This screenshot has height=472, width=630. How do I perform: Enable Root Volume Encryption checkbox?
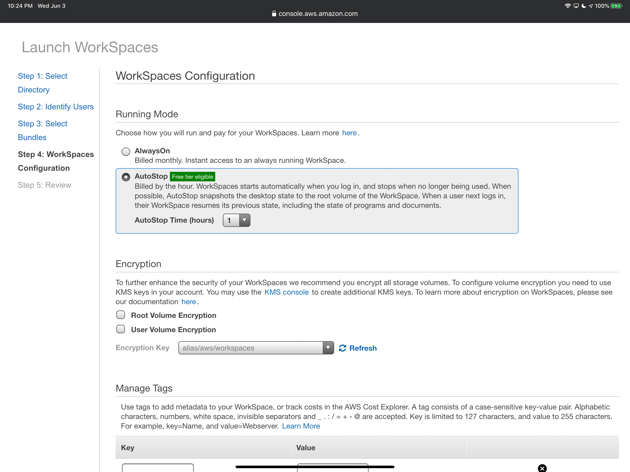pyautogui.click(x=121, y=315)
